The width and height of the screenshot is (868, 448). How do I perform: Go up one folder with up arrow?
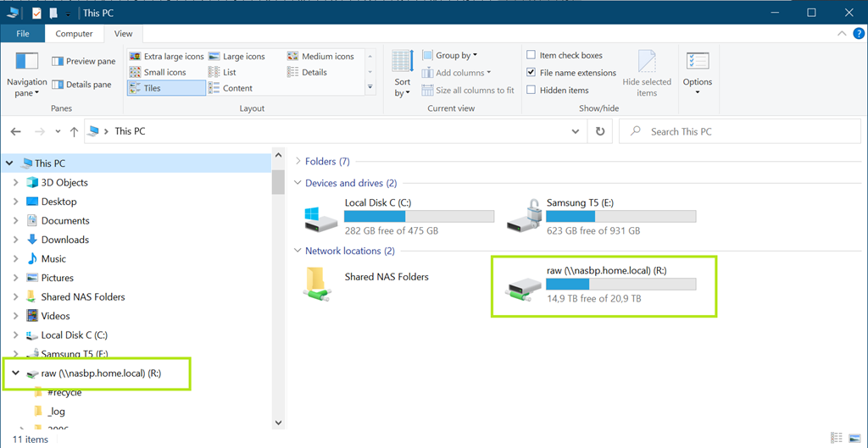75,131
